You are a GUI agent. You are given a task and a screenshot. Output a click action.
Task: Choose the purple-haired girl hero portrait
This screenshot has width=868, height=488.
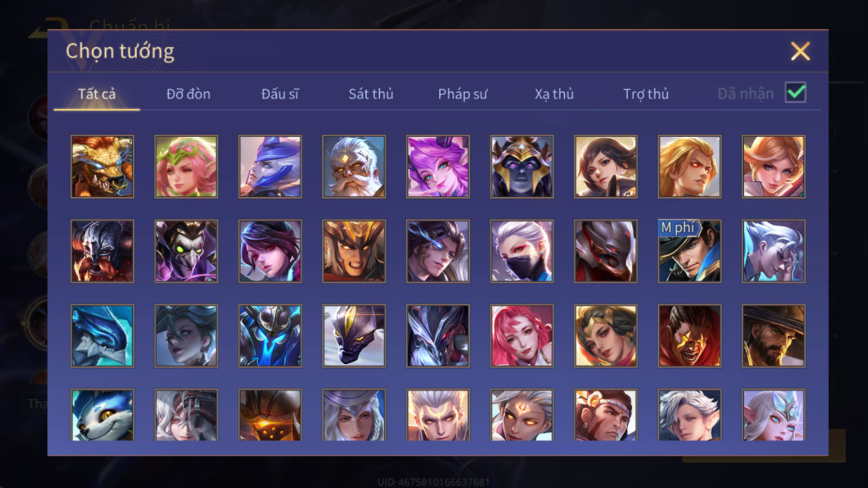tap(438, 166)
